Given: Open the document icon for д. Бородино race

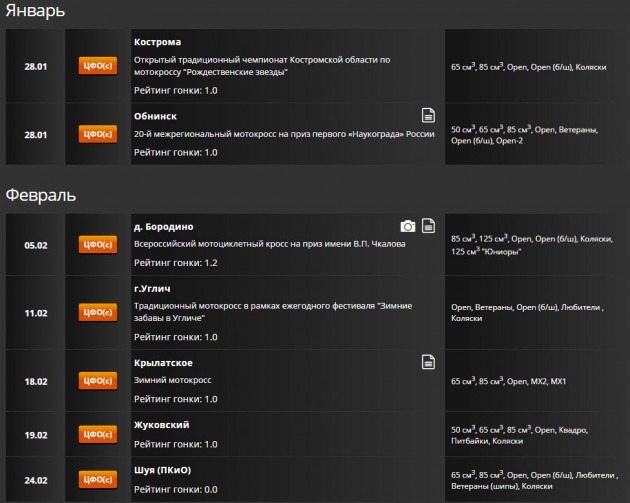Looking at the screenshot, I should click(x=428, y=226).
